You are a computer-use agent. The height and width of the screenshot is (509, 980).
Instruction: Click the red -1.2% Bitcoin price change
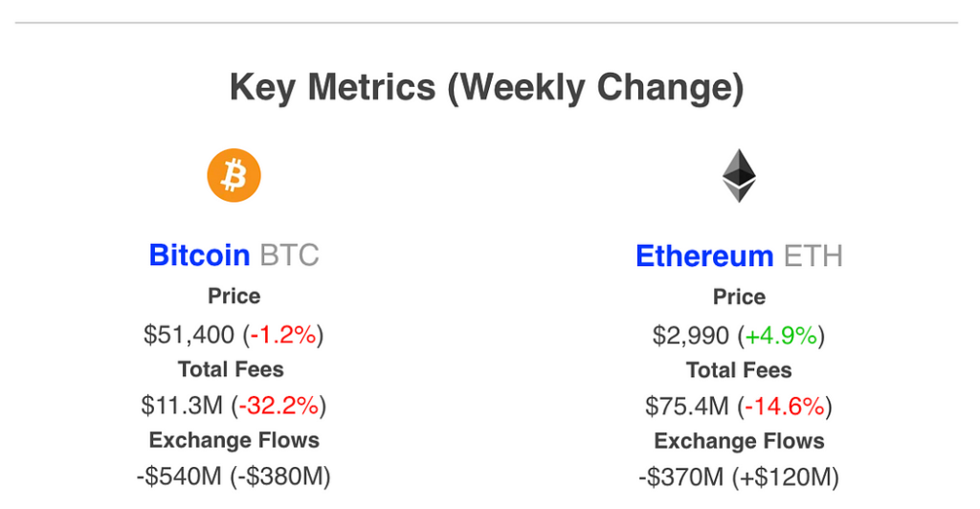tap(283, 335)
